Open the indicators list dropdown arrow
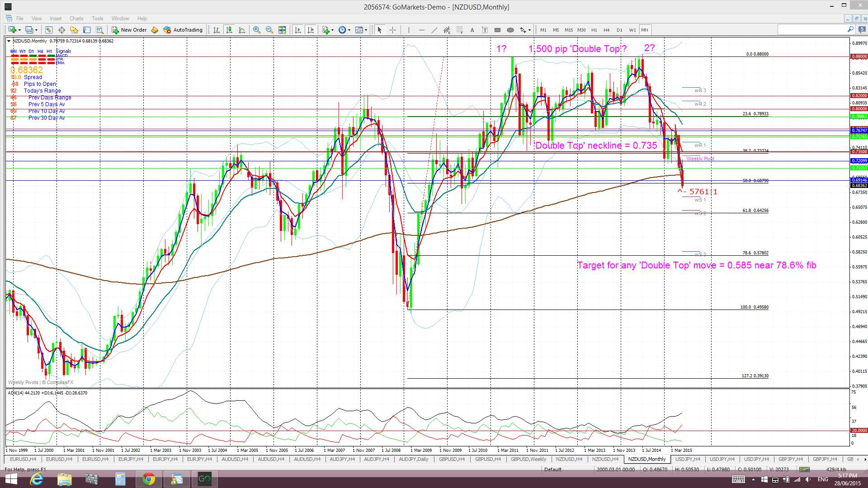868x488 pixels. [332, 30]
